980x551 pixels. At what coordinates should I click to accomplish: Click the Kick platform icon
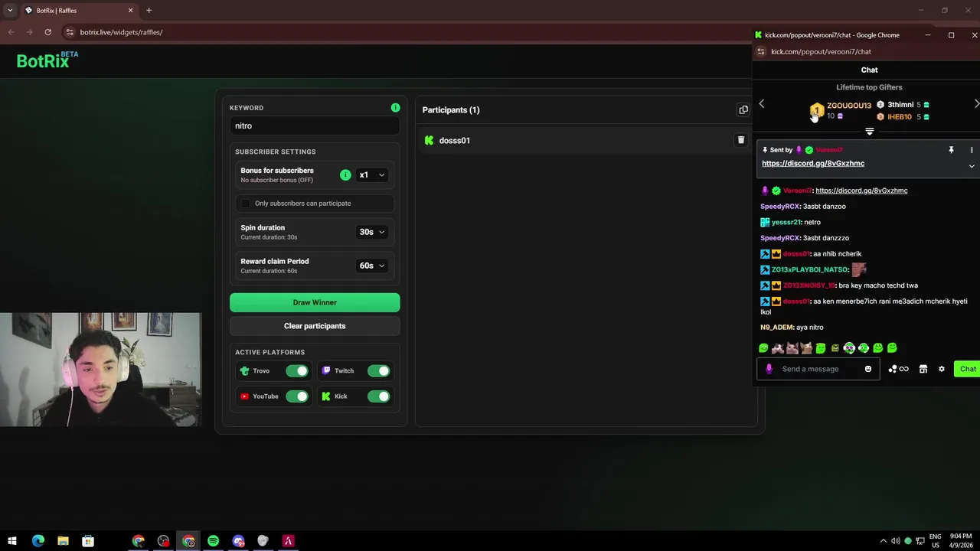click(326, 396)
